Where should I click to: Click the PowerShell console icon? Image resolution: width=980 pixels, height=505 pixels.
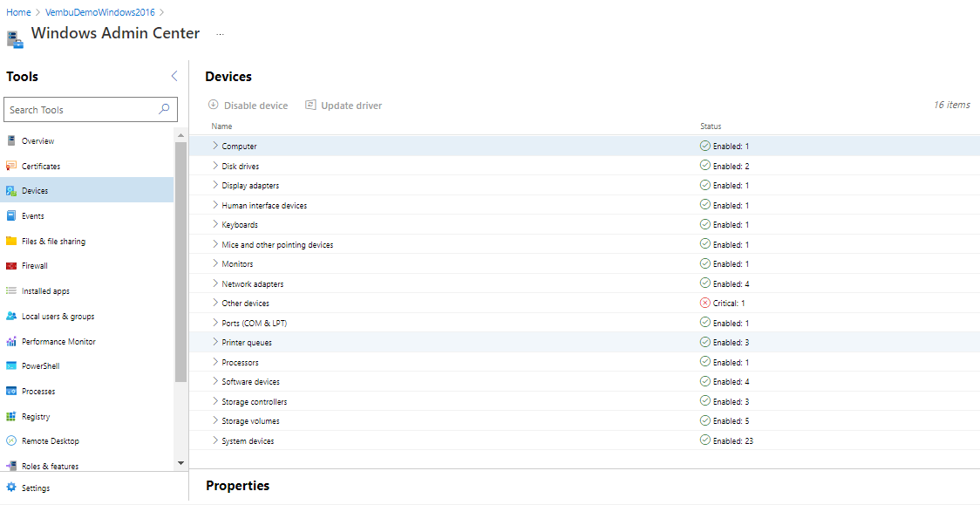pyautogui.click(x=10, y=365)
